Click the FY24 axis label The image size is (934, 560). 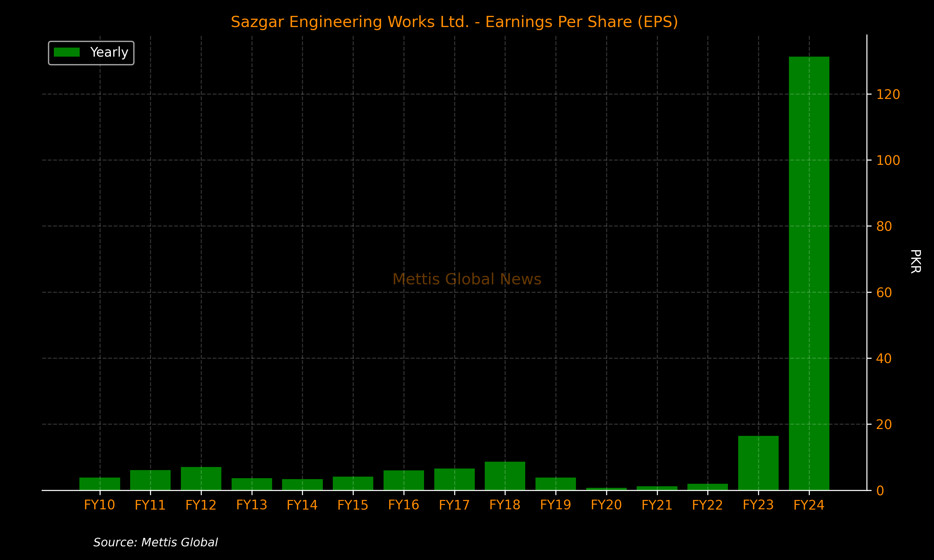(x=809, y=505)
